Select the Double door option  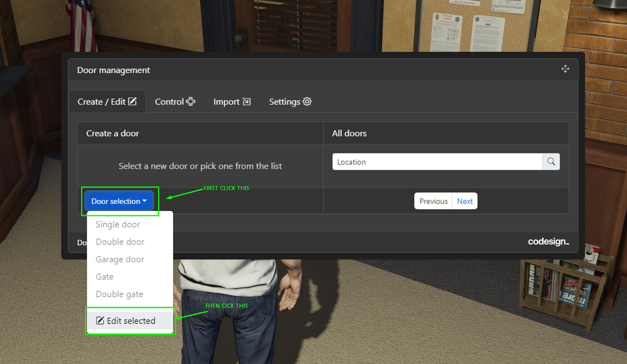[120, 242]
